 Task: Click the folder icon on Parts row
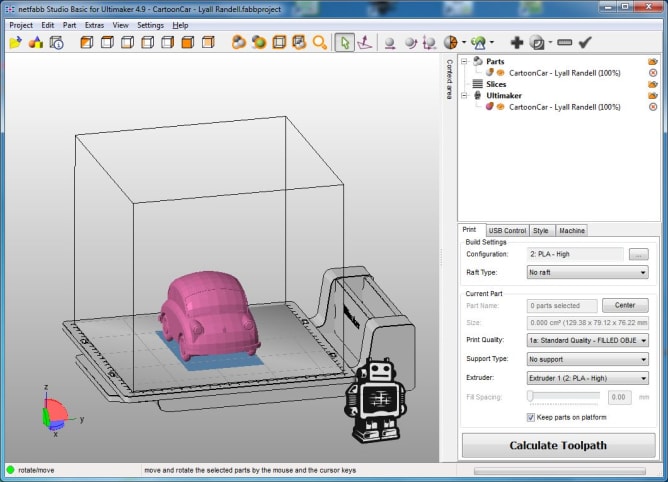point(653,61)
